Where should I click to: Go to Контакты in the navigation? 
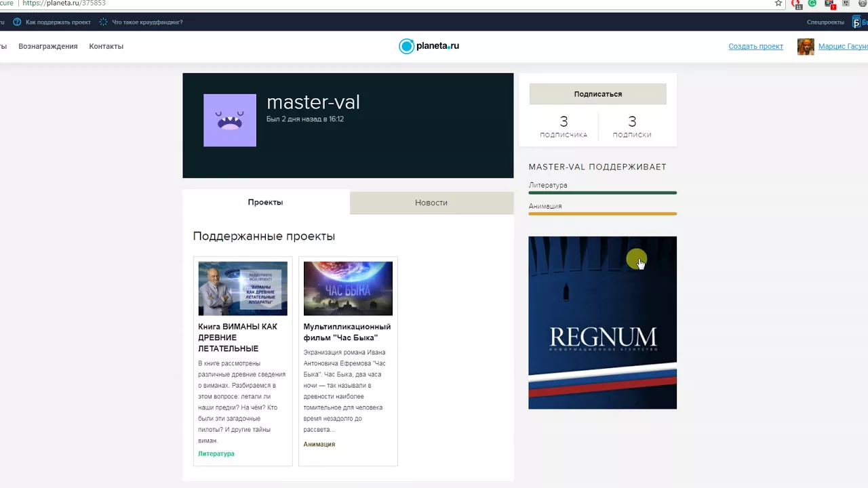[106, 47]
